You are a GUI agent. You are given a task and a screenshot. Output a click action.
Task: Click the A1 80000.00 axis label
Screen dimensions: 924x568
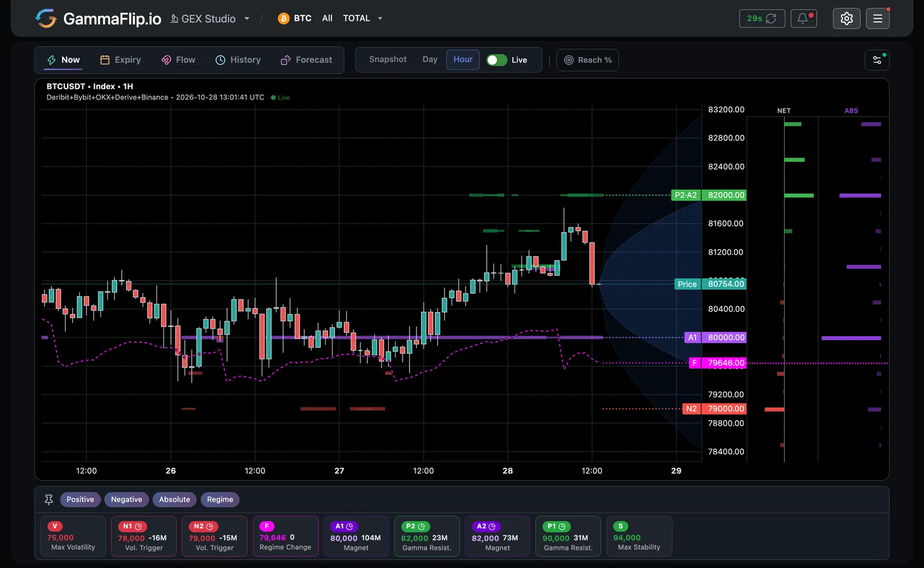tap(716, 337)
